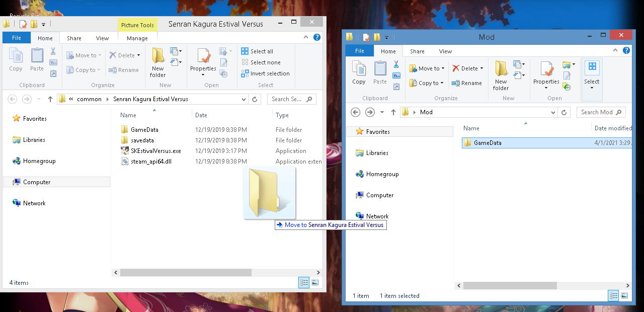
Task: Click the Edit icon in Mod window
Action: click(567, 75)
